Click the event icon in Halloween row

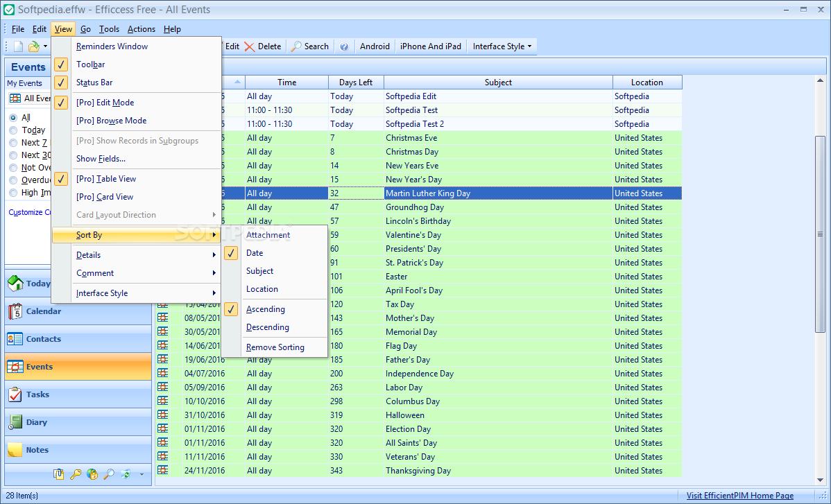point(163,415)
